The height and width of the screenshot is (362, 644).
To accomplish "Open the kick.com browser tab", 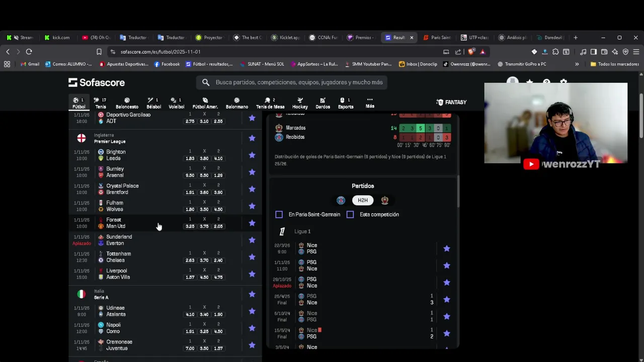I will pos(57,38).
